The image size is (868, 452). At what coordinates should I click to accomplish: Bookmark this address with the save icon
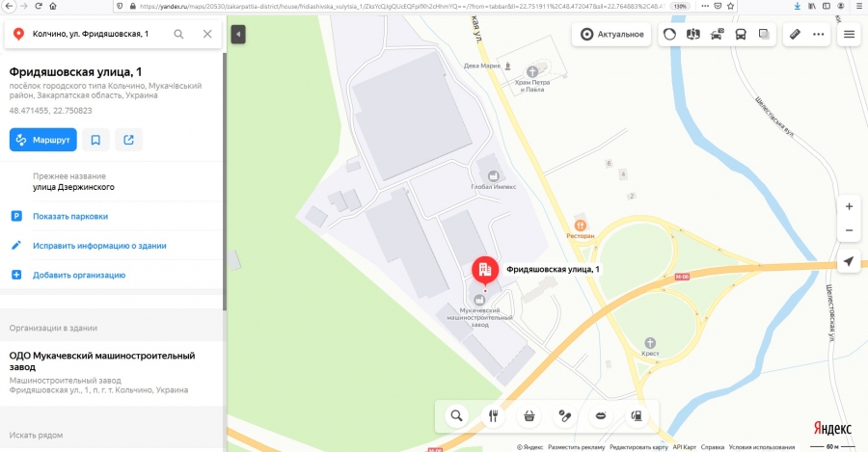click(x=95, y=140)
